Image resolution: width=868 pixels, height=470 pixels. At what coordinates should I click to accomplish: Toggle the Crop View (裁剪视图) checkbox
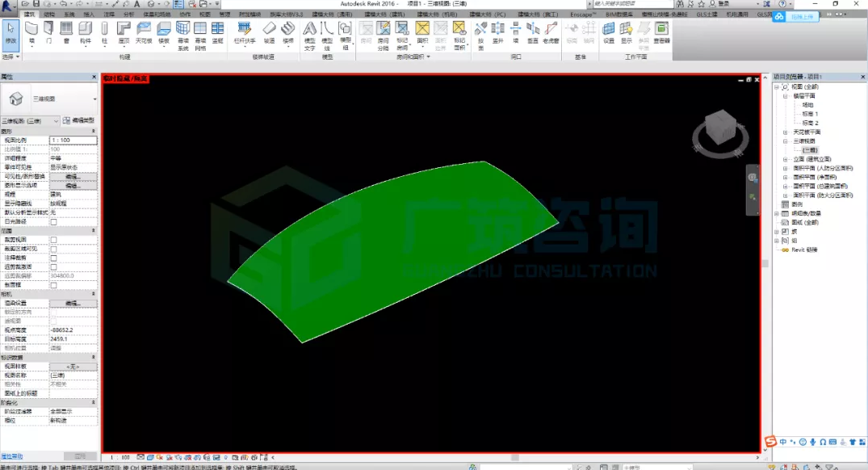click(x=54, y=240)
